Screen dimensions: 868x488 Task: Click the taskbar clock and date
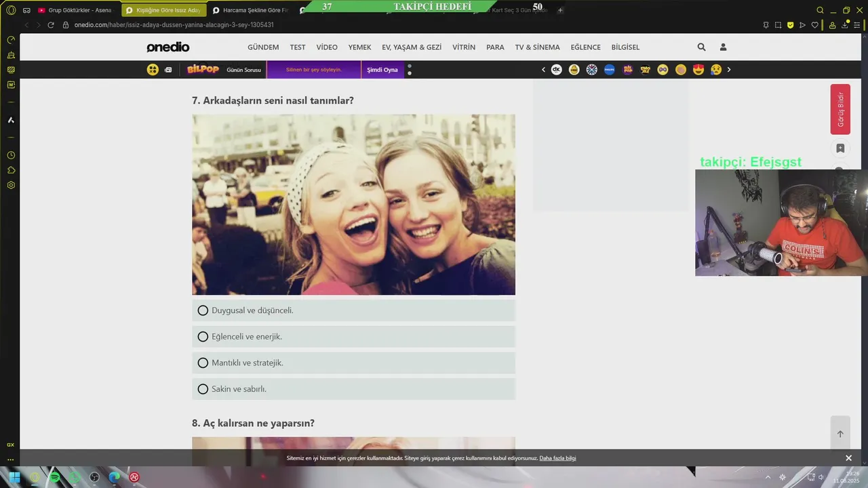pyautogui.click(x=847, y=477)
